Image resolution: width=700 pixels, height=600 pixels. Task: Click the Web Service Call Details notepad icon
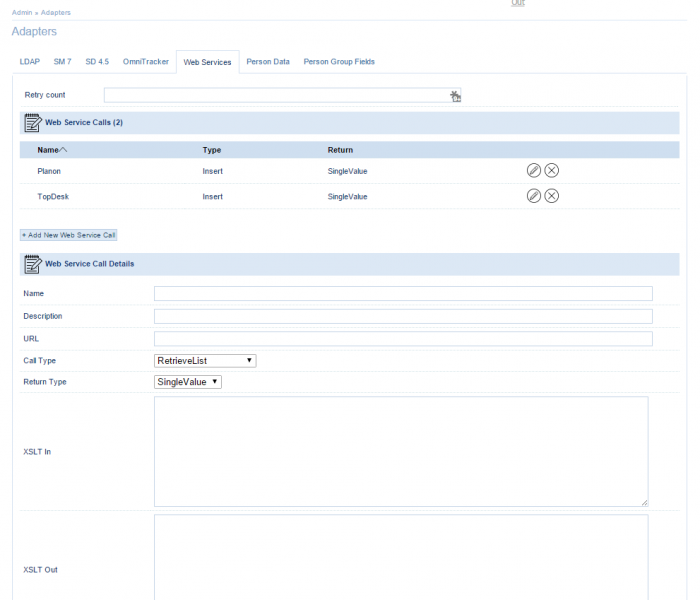tap(33, 264)
